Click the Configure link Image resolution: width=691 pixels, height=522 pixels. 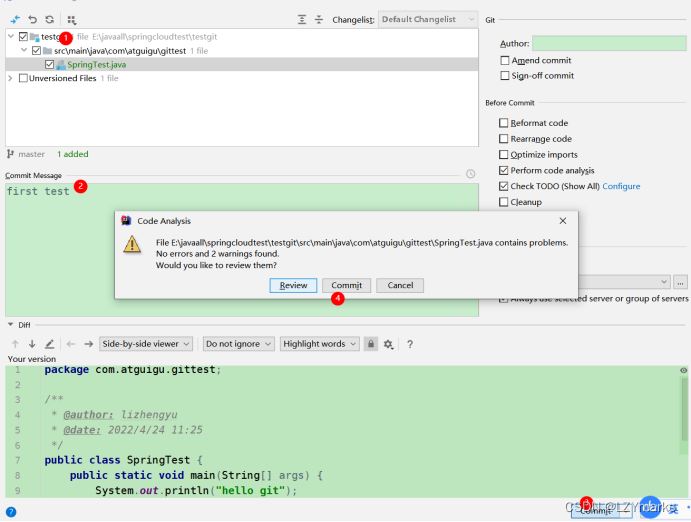point(621,186)
